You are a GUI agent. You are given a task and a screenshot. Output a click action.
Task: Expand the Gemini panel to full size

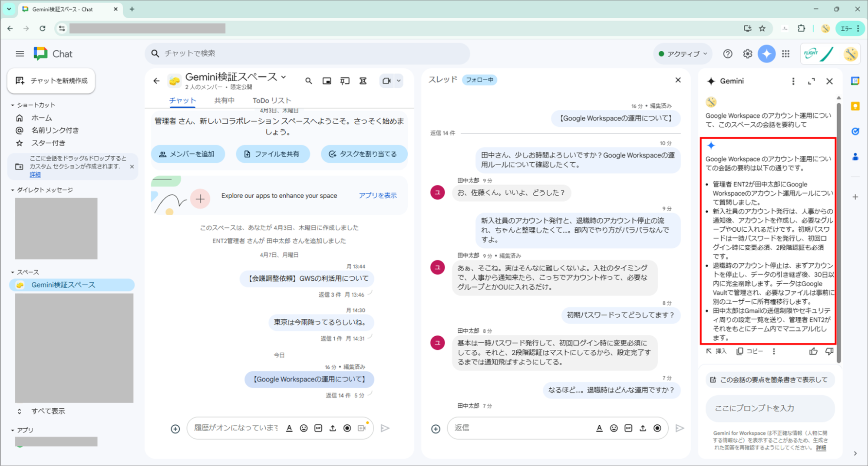[811, 81]
